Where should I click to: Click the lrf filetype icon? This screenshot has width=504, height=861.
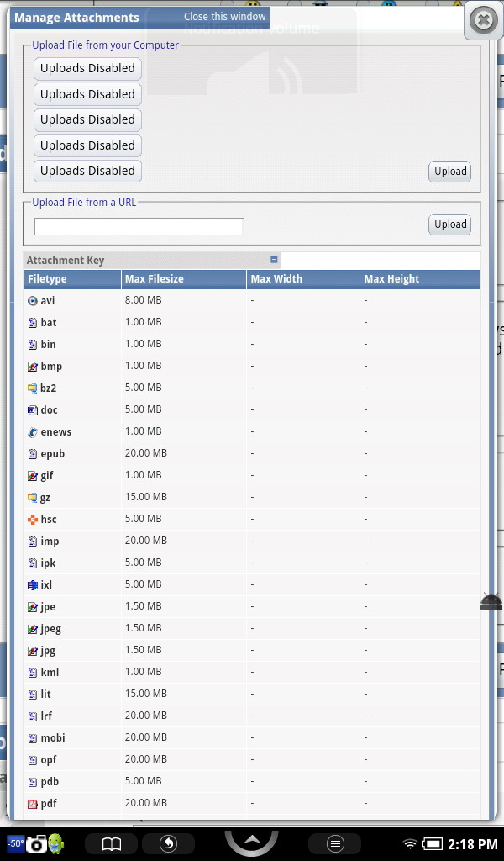[x=33, y=716]
